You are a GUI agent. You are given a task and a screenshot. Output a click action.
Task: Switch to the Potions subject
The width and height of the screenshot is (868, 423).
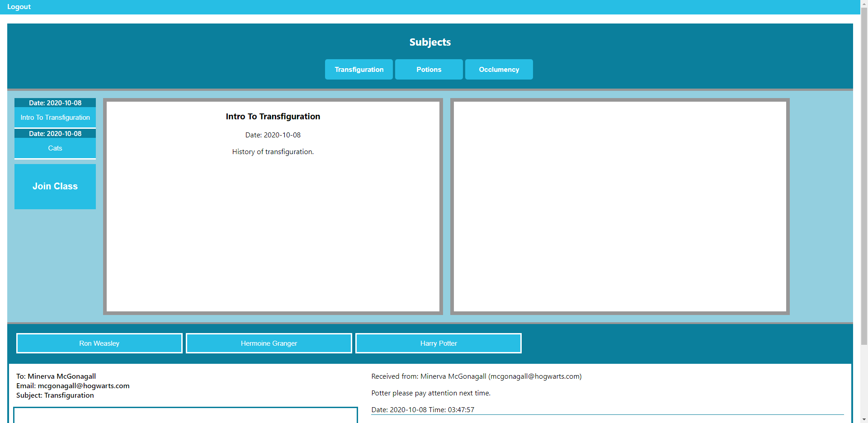coord(429,70)
